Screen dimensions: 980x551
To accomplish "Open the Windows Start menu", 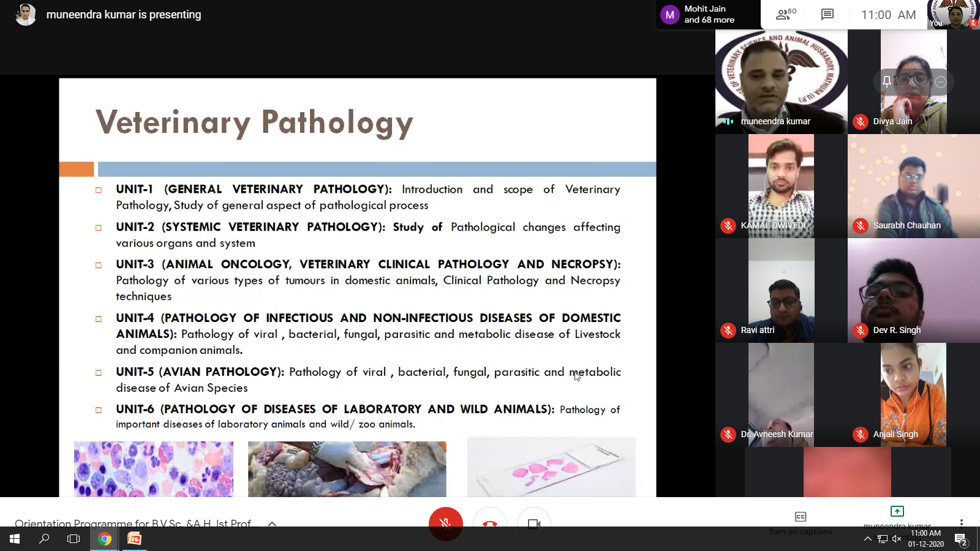I will point(15,539).
